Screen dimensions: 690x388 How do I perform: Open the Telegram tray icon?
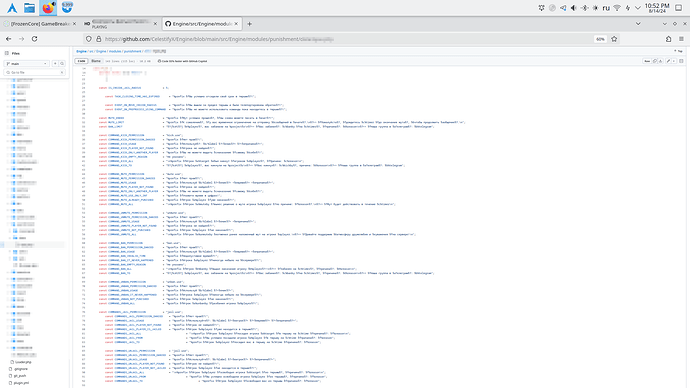[x=563, y=8]
